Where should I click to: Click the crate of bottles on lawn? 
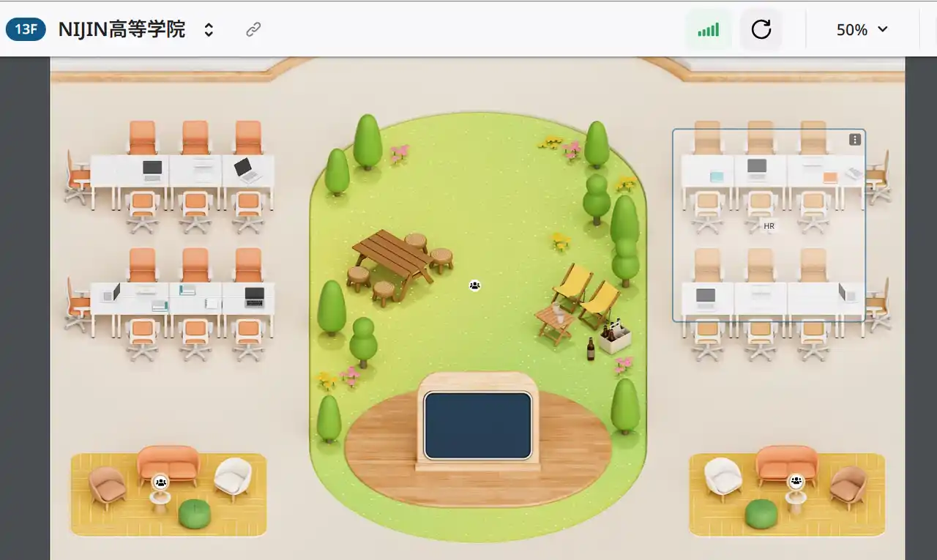tap(614, 337)
